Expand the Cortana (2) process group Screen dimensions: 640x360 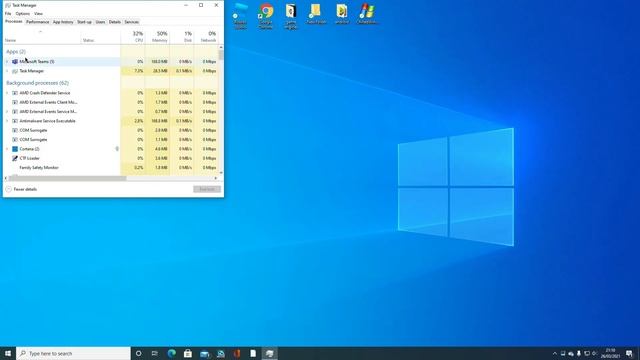coord(7,149)
